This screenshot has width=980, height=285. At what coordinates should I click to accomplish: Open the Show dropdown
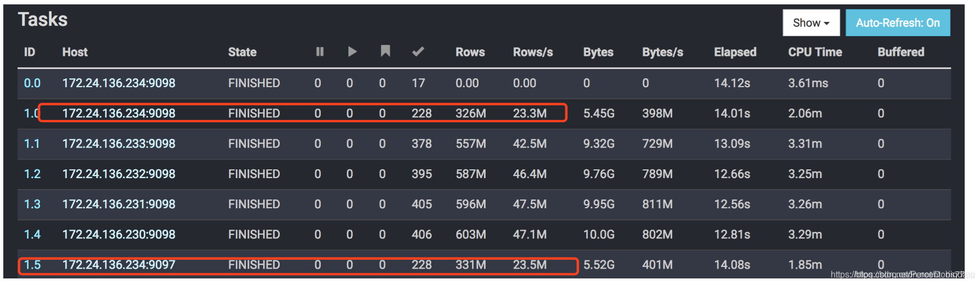pos(811,22)
